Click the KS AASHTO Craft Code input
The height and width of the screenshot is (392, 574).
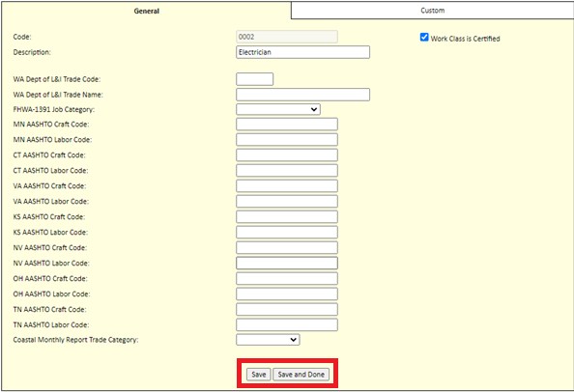point(287,217)
